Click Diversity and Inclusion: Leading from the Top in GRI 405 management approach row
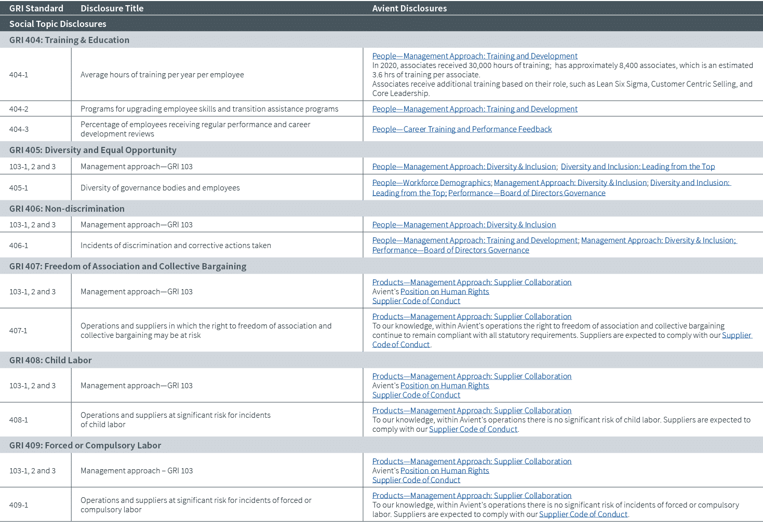Viewport: 763px width, 532px height. coord(637,167)
